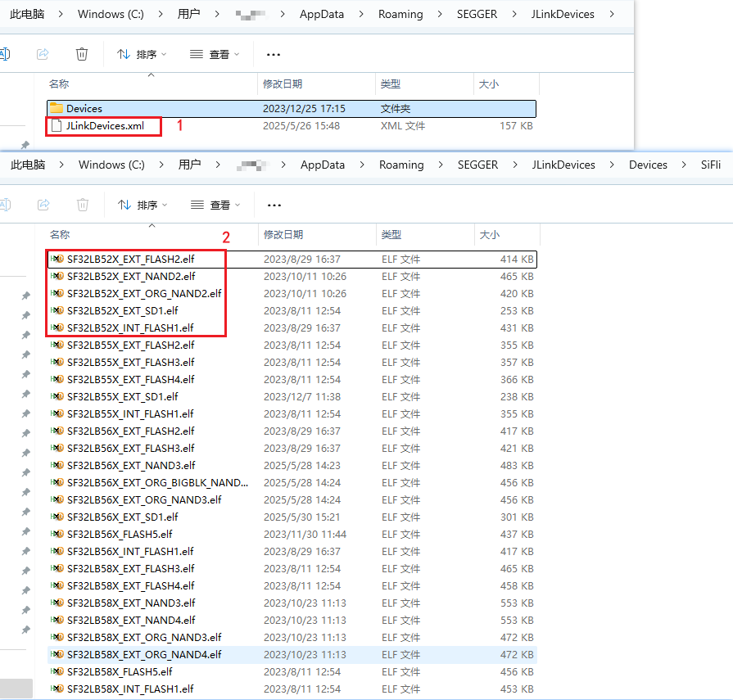
Task: Select the SF32LB58X_EXT_NAND3.elf file name
Action: pos(131,603)
